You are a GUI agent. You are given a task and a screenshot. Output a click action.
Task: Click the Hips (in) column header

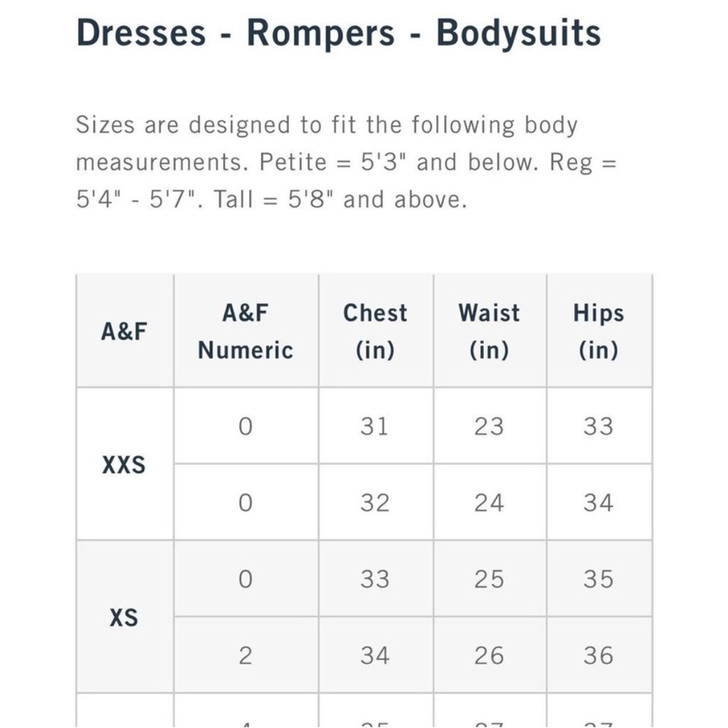598,331
